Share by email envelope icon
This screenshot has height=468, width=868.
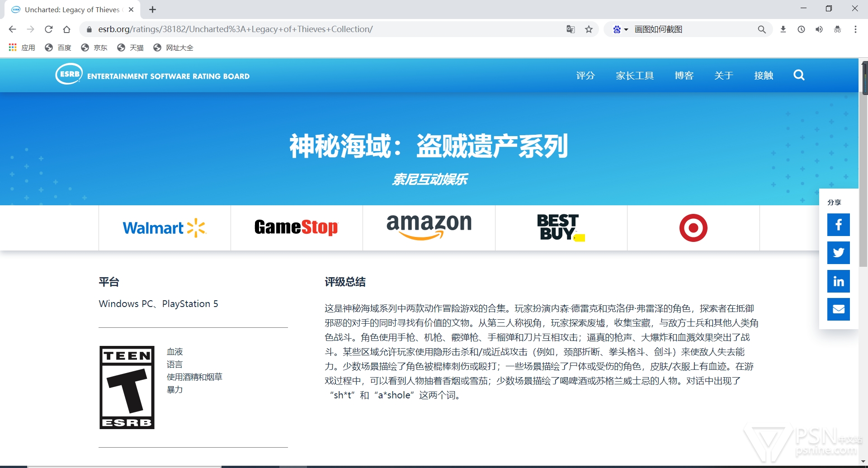[x=839, y=309]
